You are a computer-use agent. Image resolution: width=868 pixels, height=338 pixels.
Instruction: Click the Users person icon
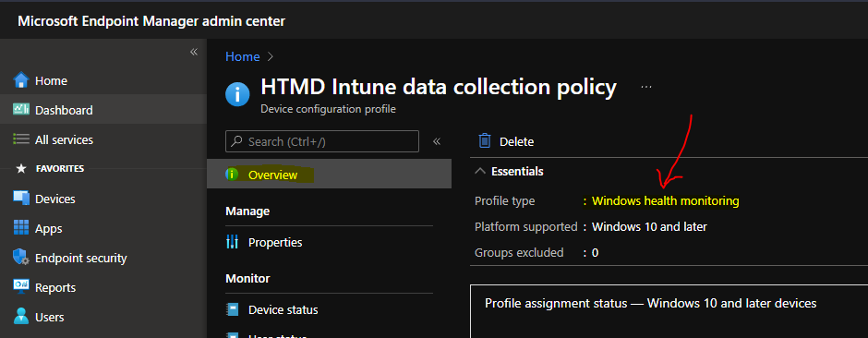pos(21,317)
